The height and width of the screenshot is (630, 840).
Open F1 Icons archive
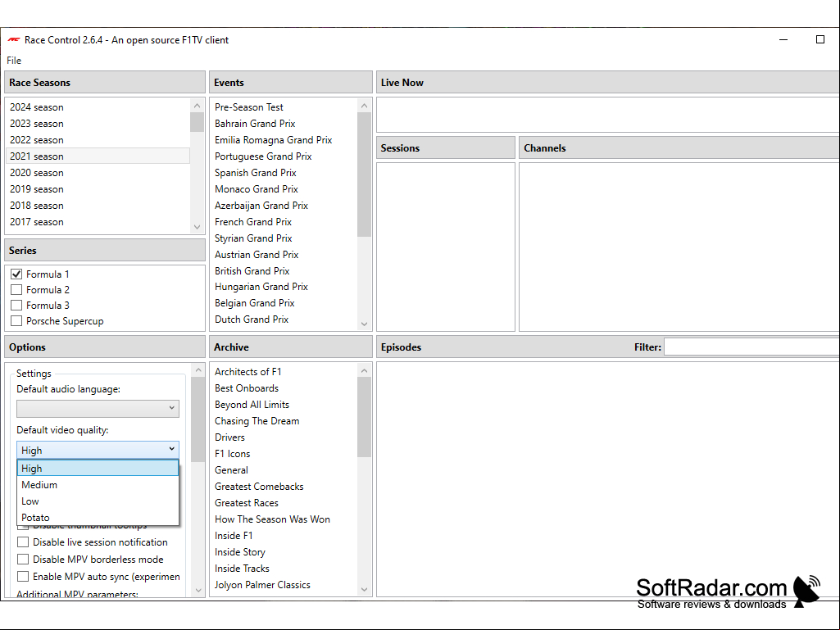coord(284,454)
